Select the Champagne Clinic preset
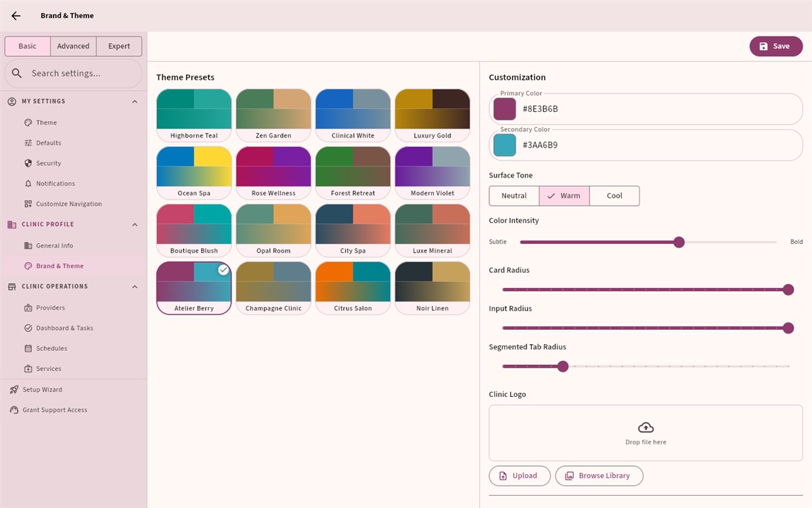This screenshot has width=812, height=508. 273,288
